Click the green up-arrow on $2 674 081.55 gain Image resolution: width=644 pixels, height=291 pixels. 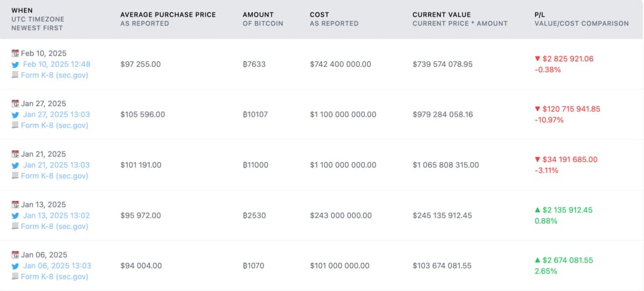[x=537, y=261]
